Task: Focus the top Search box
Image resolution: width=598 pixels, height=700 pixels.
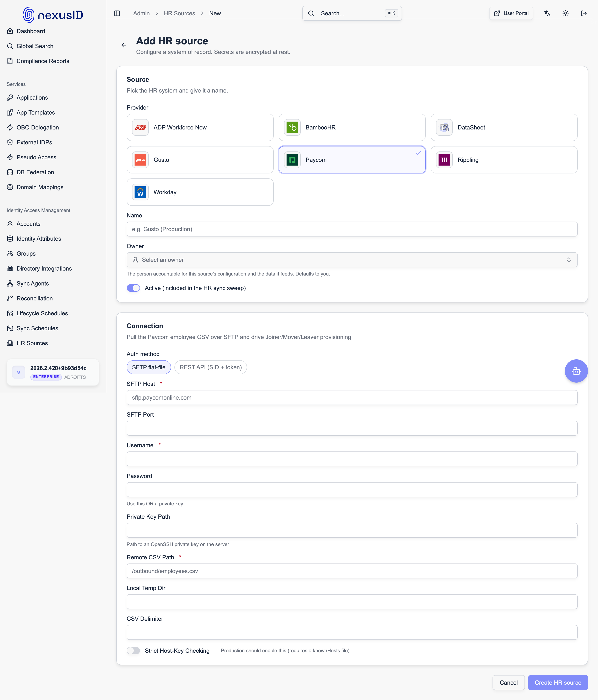Action: click(352, 13)
